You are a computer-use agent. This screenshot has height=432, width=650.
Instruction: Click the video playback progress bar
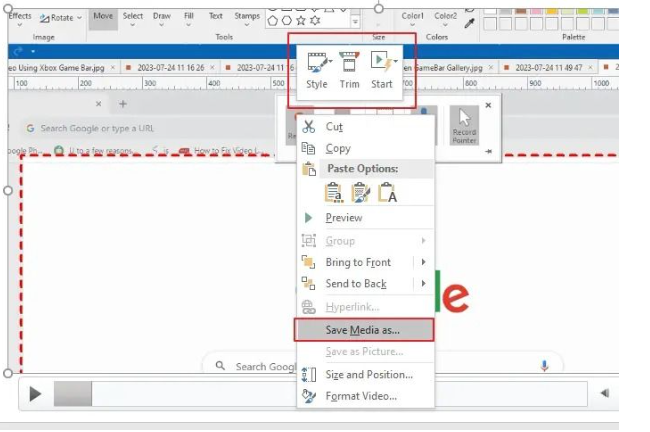pos(320,394)
